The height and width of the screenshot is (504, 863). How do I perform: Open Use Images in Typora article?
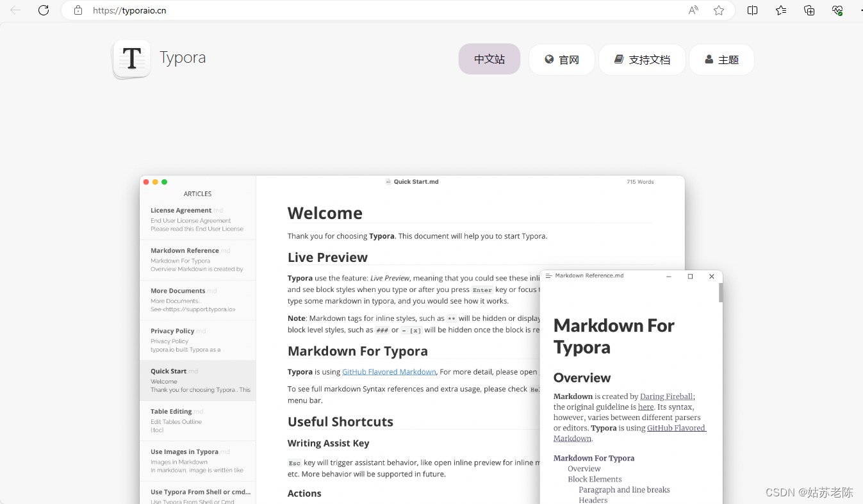197,461
